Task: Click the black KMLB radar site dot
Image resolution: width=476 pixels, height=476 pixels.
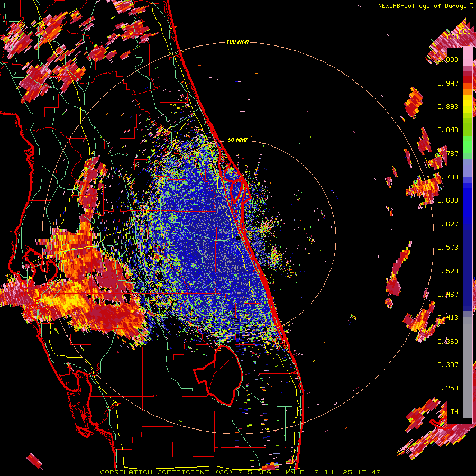Action: [x=238, y=239]
